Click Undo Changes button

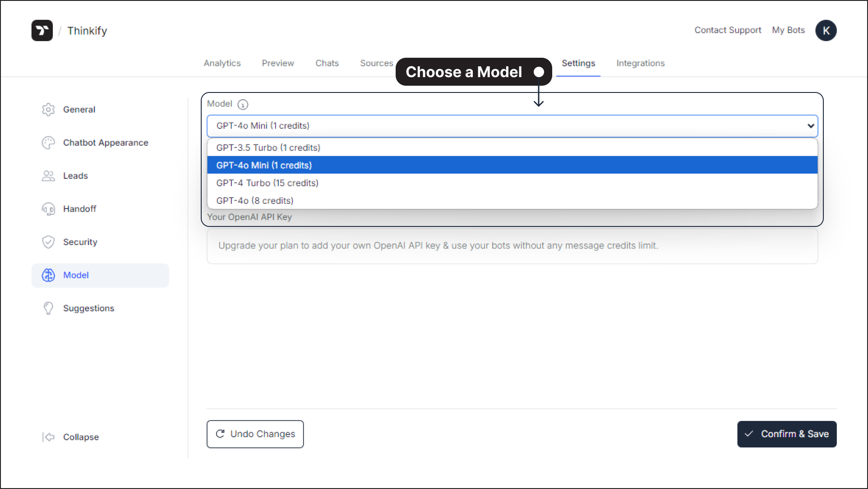pos(255,434)
